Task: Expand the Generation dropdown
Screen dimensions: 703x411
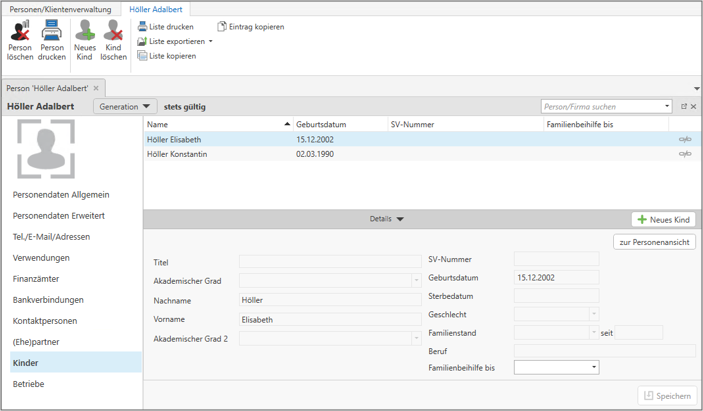Action: pos(125,106)
